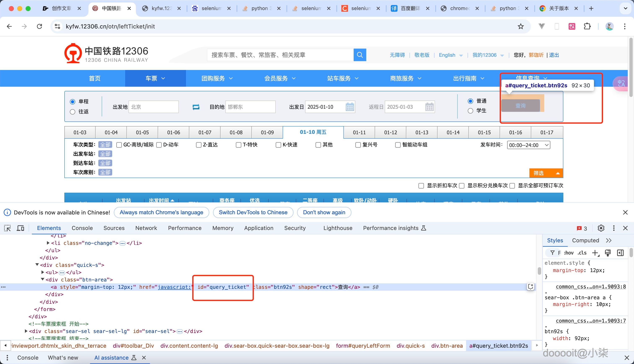The height and width of the screenshot is (364, 634).
Task: Click the swap stations exchange icon
Action: pos(196,107)
